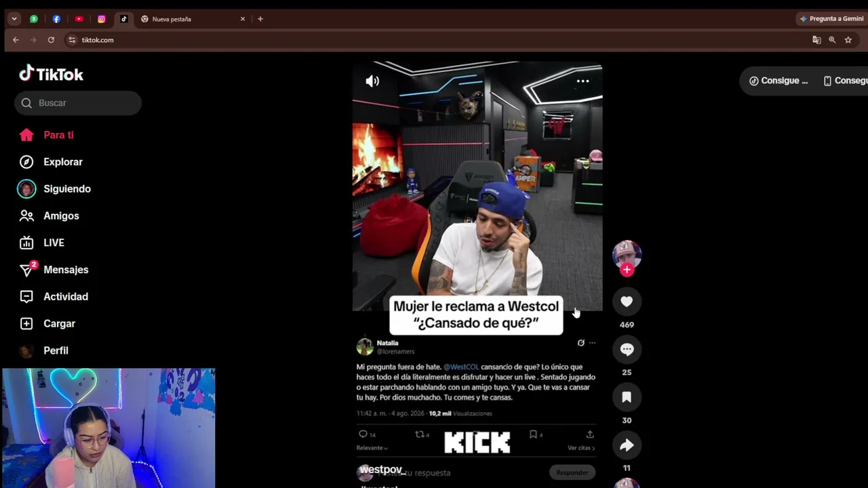Save the video with the bookmark icon
This screenshot has width=868, height=488.
[x=627, y=397]
